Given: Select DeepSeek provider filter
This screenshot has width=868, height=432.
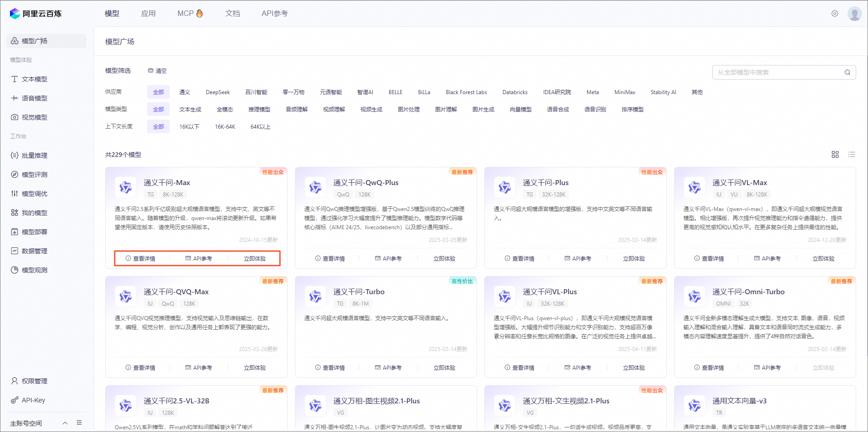Looking at the screenshot, I should point(218,92).
